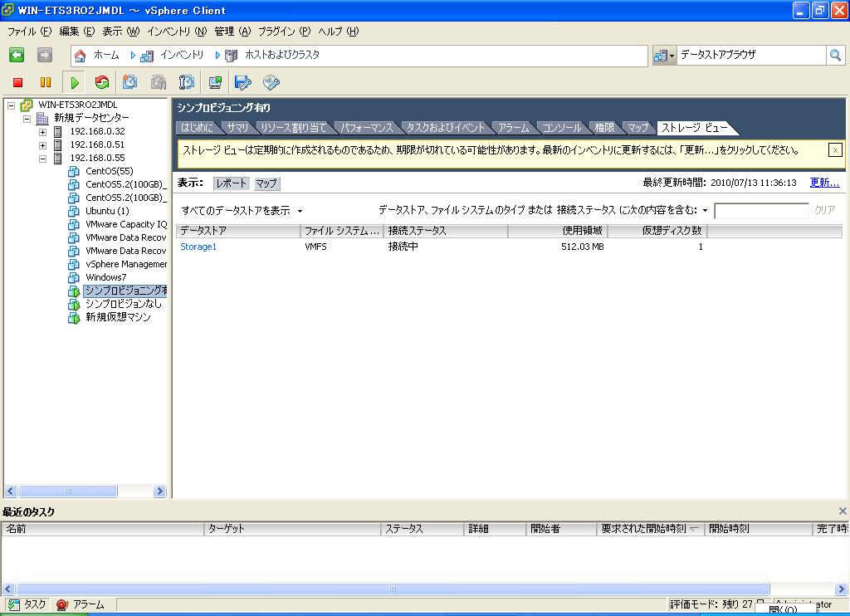
Task: Toggle the レポート view button
Action: click(232, 183)
